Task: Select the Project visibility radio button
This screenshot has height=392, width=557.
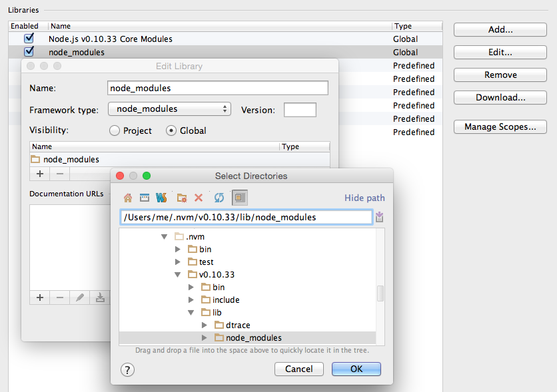Action: [x=114, y=130]
